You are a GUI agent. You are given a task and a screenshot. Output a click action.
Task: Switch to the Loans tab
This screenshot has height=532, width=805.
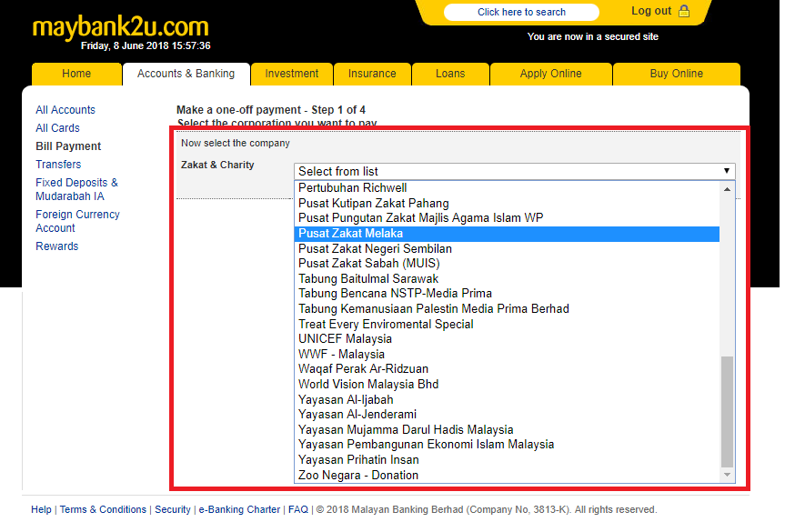point(450,74)
